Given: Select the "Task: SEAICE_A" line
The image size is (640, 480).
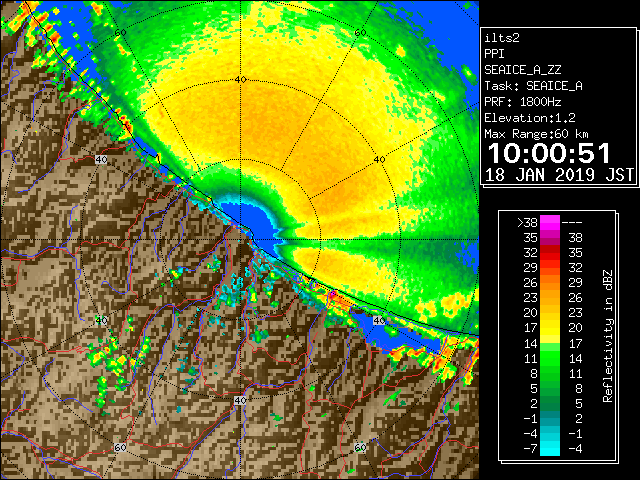Looking at the screenshot, I should [x=533, y=86].
